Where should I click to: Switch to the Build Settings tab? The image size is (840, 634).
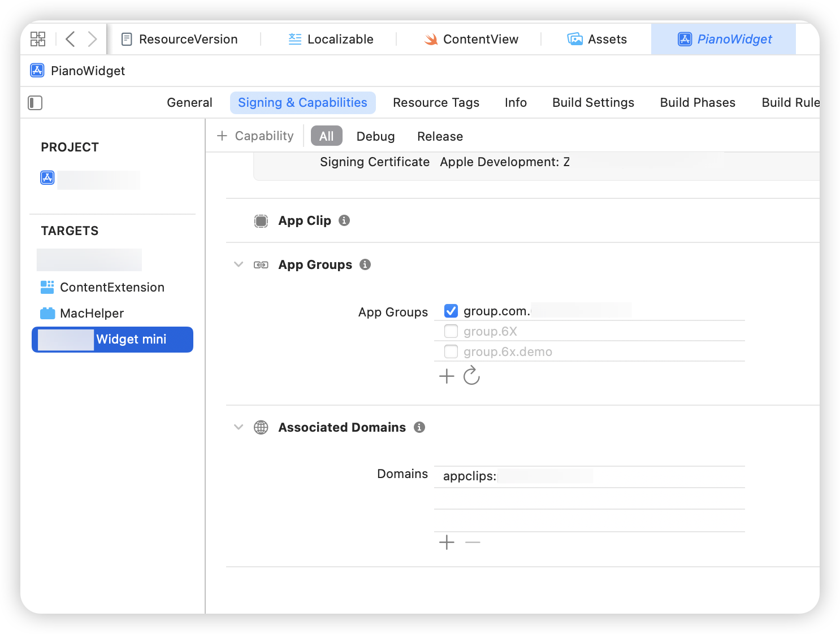click(x=593, y=103)
